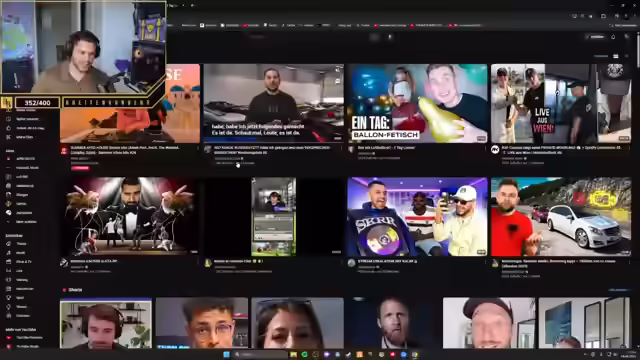Open the SKRR hoodie video thumbnail
This screenshot has height=360, width=640.
pos(418,217)
